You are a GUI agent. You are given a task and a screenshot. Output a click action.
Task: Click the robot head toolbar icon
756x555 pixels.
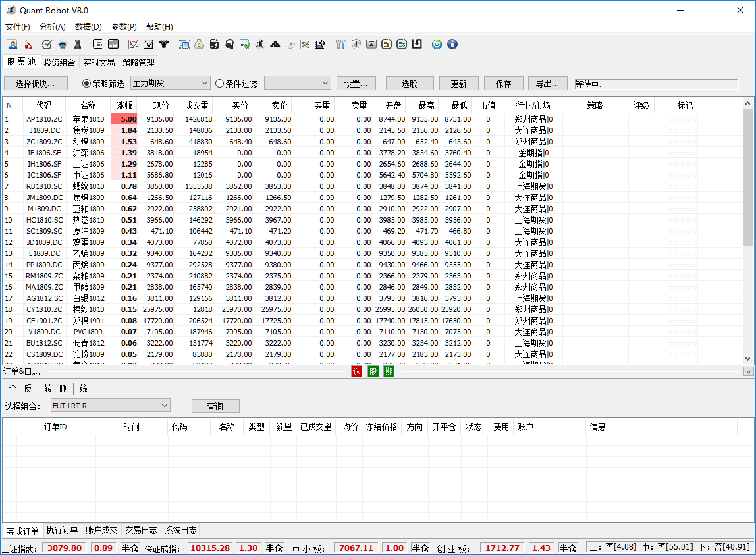pyautogui.click(x=63, y=44)
